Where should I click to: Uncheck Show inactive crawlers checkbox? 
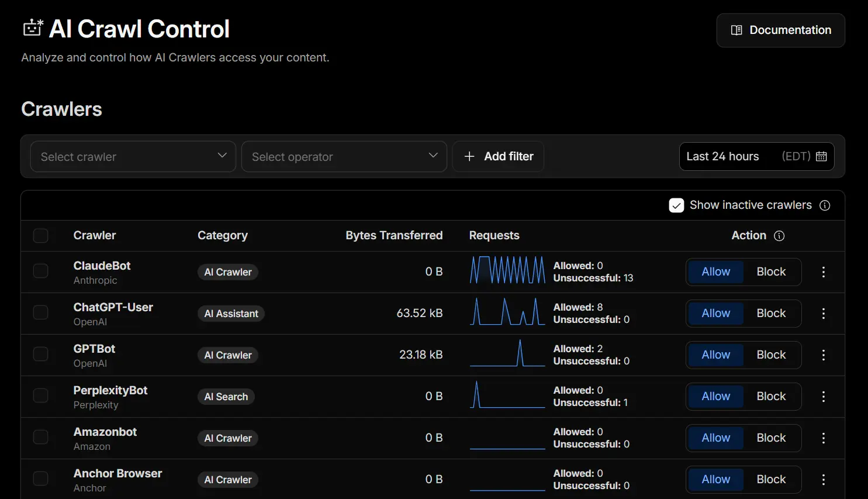click(676, 205)
